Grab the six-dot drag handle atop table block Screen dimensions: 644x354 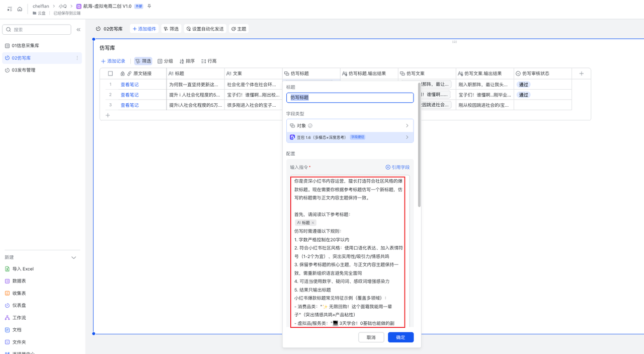tap(454, 42)
